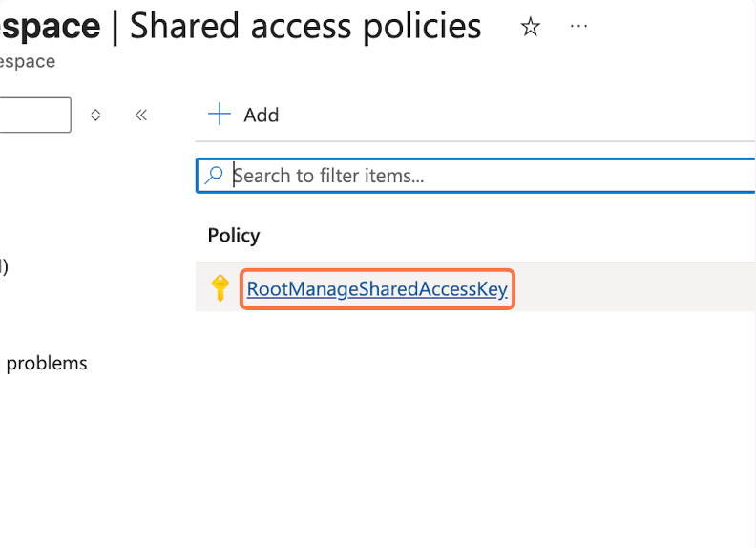Focus the Search to filter items field
756x548 pixels.
pyautogui.click(x=477, y=176)
